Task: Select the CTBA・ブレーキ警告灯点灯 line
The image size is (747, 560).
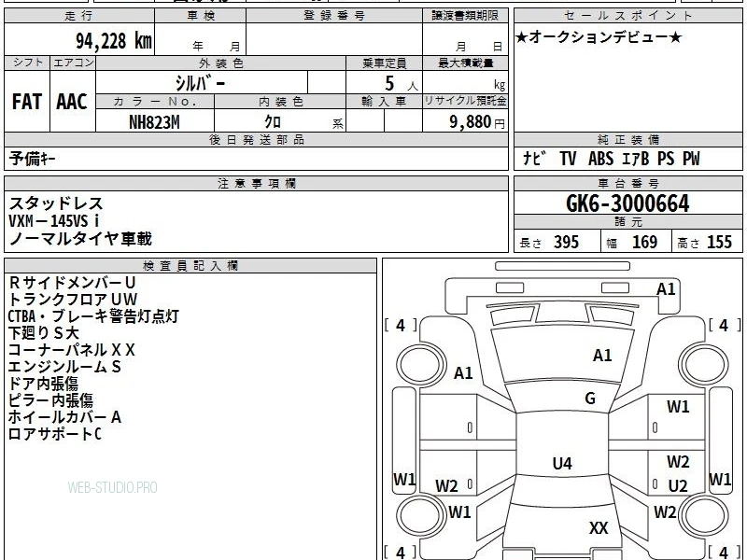Action: tap(92, 315)
